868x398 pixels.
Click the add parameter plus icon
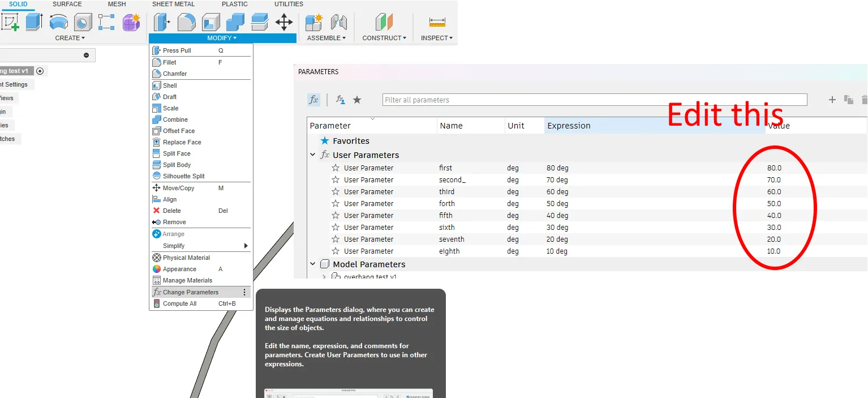click(x=832, y=100)
